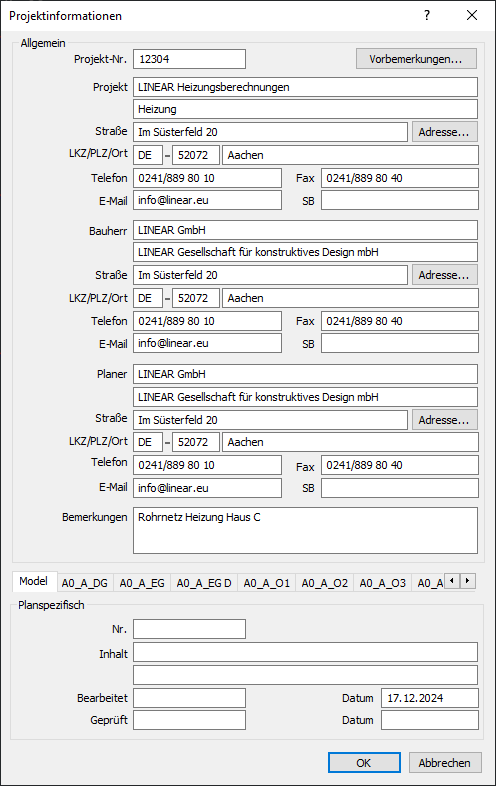496x786 pixels.
Task: Click the help question mark icon
Action: click(x=427, y=15)
